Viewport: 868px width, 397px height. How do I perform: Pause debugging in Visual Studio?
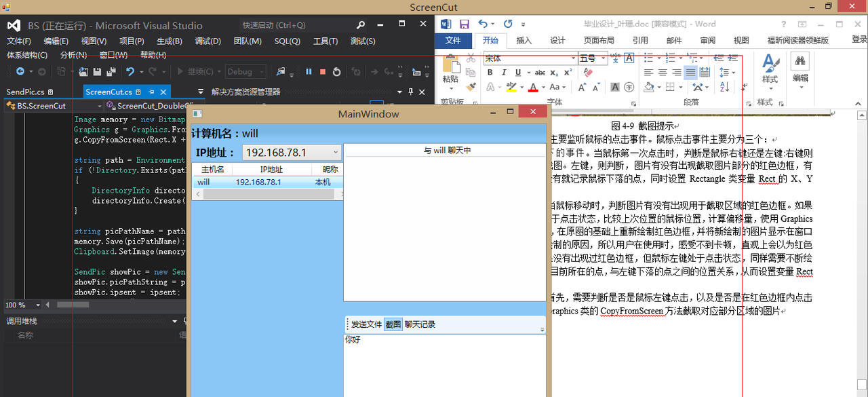click(309, 71)
